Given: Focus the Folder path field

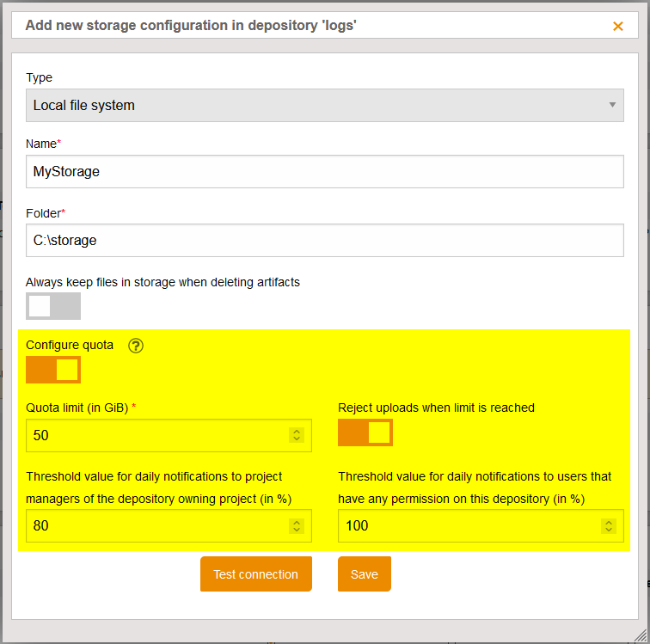Looking at the screenshot, I should (x=324, y=241).
